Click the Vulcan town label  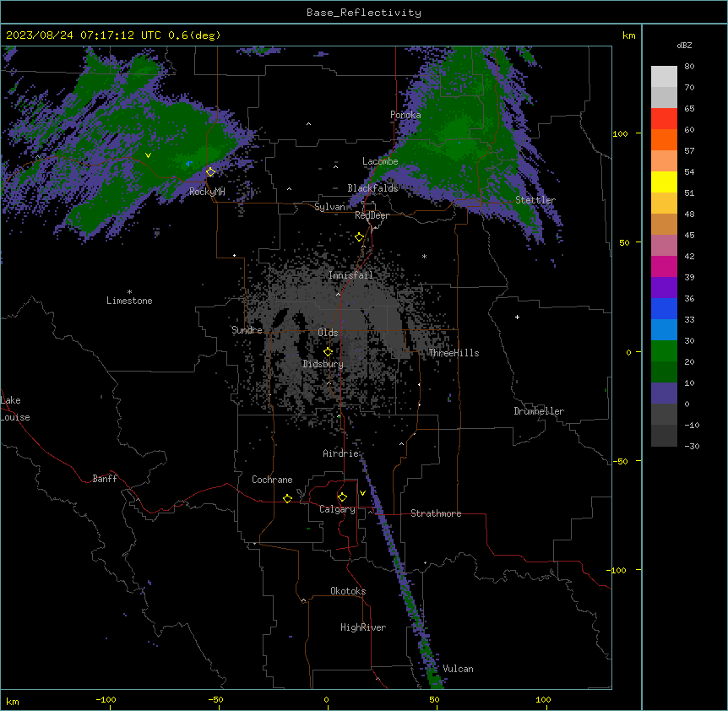(459, 669)
